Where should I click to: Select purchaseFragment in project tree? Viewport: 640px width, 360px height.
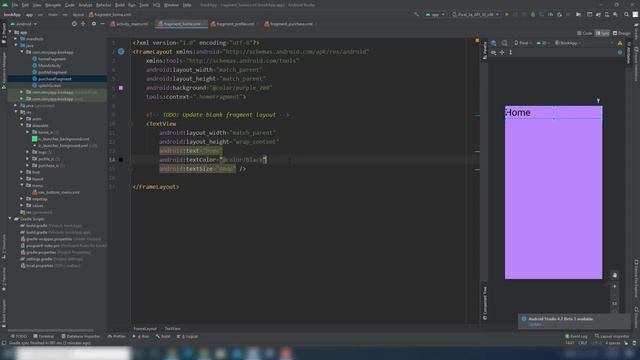coord(55,79)
